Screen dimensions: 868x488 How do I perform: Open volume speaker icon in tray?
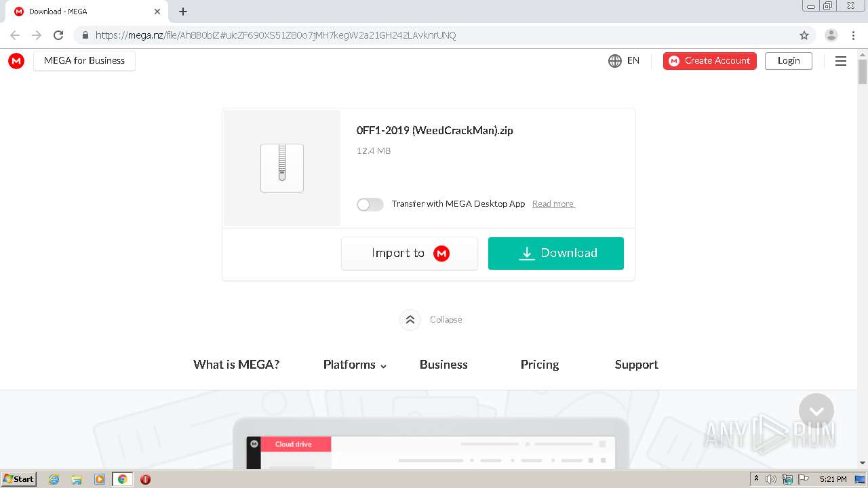pyautogui.click(x=771, y=479)
